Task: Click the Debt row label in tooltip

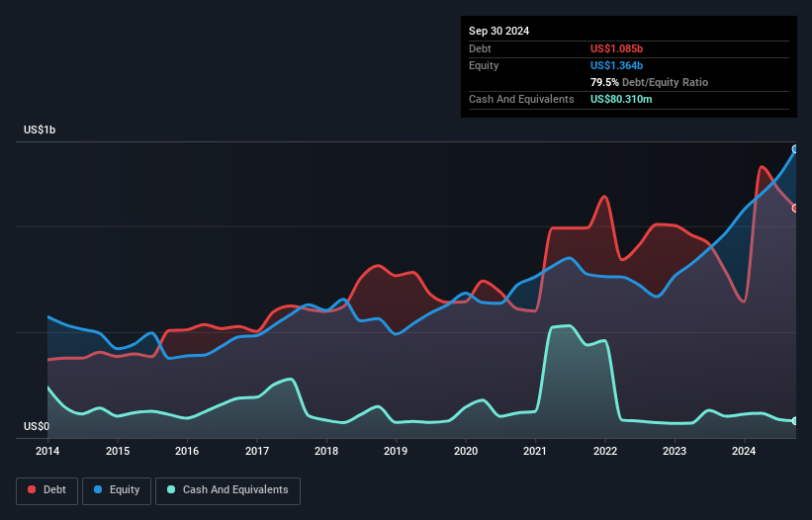Action: (x=480, y=48)
